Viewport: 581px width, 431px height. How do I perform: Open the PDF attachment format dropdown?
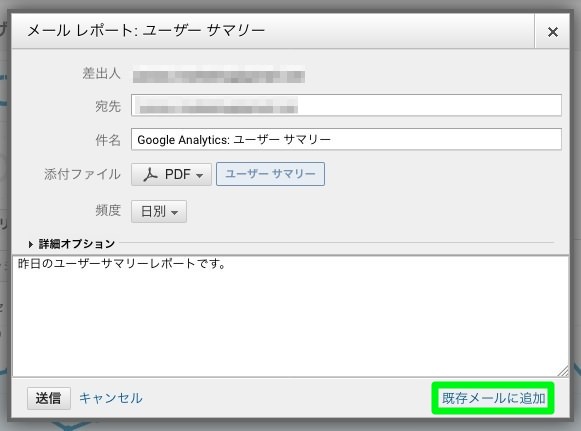pos(171,174)
